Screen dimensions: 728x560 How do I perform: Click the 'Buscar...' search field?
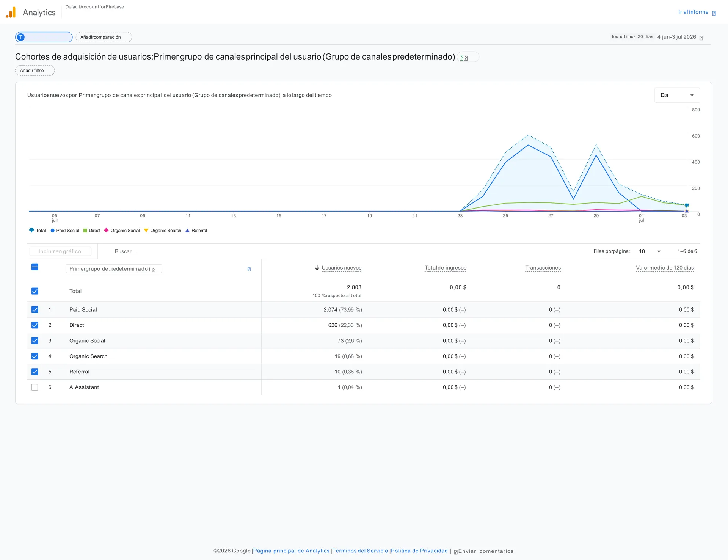click(126, 251)
